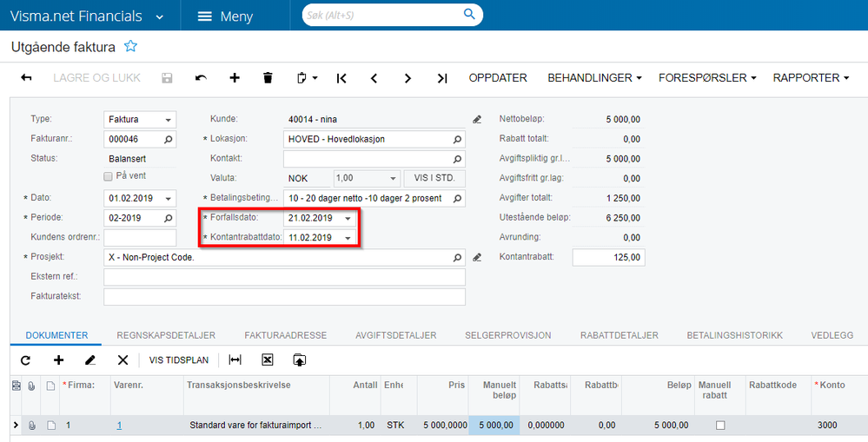Open the BETALINGSHISTORIKK tab
The image size is (868, 442).
734,335
